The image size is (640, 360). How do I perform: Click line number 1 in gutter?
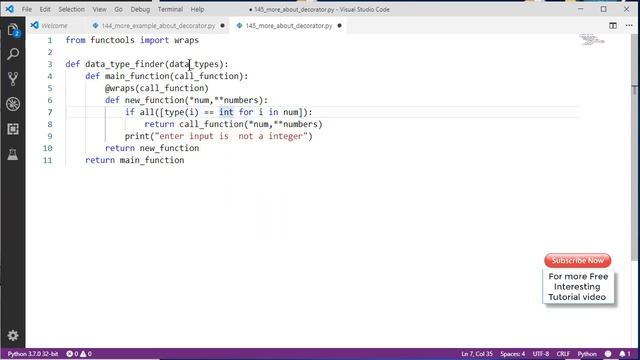coord(49,40)
